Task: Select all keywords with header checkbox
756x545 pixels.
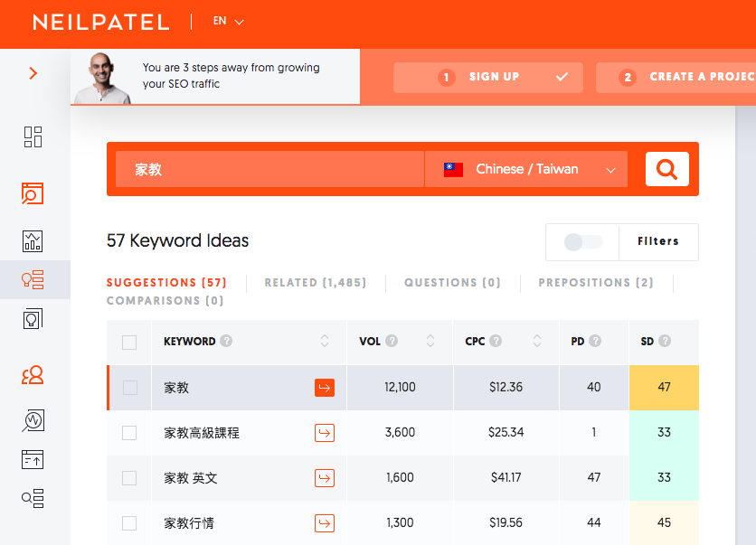Action: pos(129,343)
